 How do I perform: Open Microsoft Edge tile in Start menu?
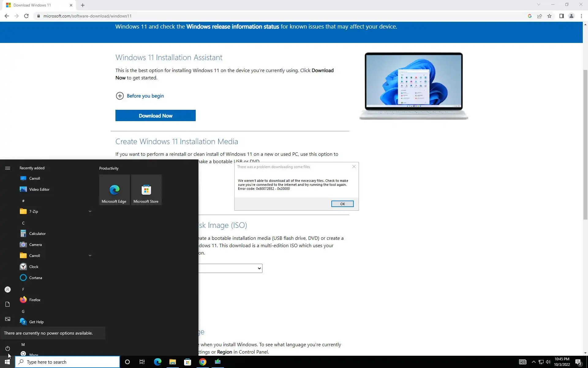click(114, 190)
